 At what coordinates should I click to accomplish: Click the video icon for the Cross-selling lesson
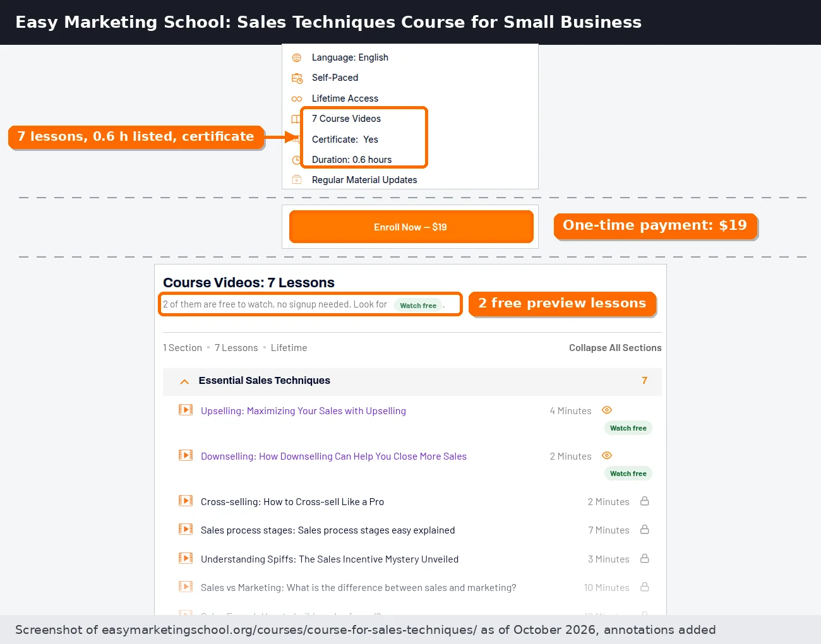[x=186, y=501]
